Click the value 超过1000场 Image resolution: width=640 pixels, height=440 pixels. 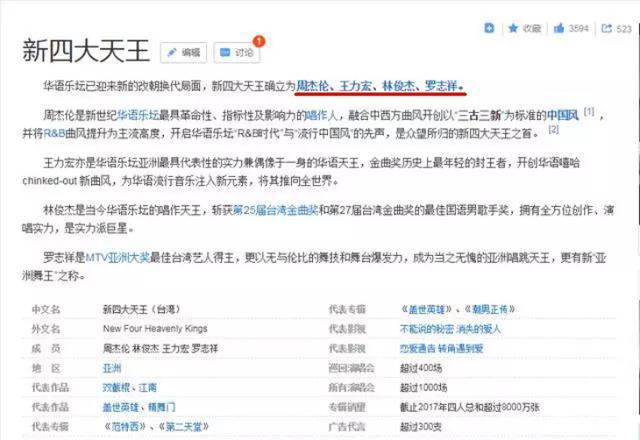[x=423, y=388]
